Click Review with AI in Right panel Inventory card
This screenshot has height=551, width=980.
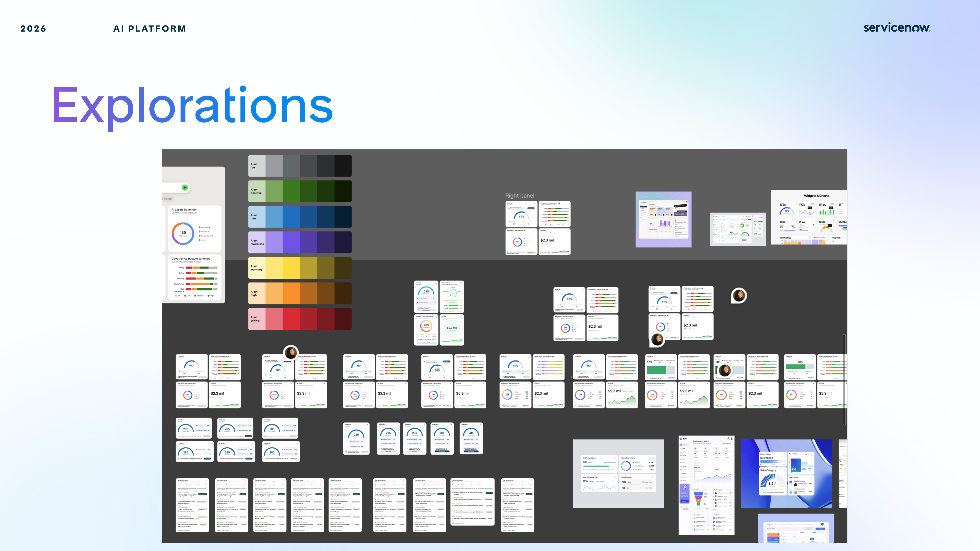pos(531,208)
